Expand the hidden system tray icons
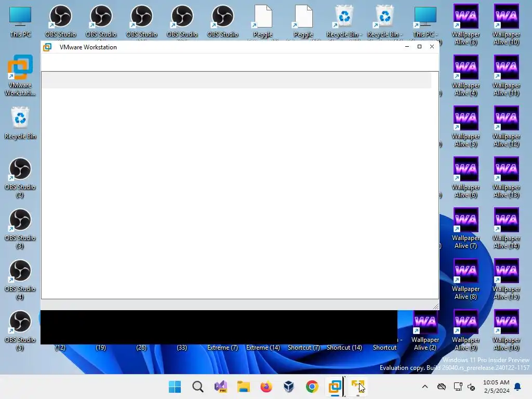The width and height of the screenshot is (532, 399). pyautogui.click(x=425, y=387)
